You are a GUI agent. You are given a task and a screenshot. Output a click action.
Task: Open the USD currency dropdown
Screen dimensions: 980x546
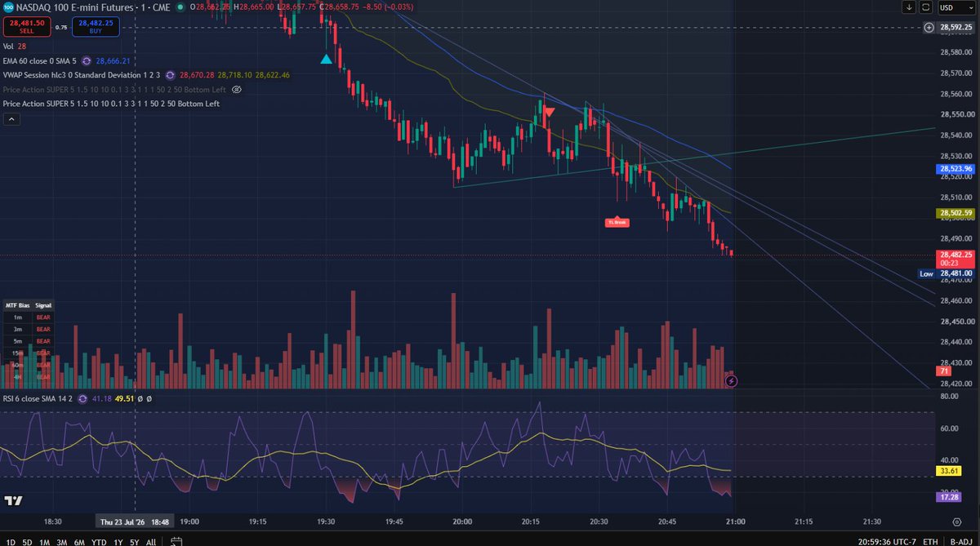[x=957, y=7]
